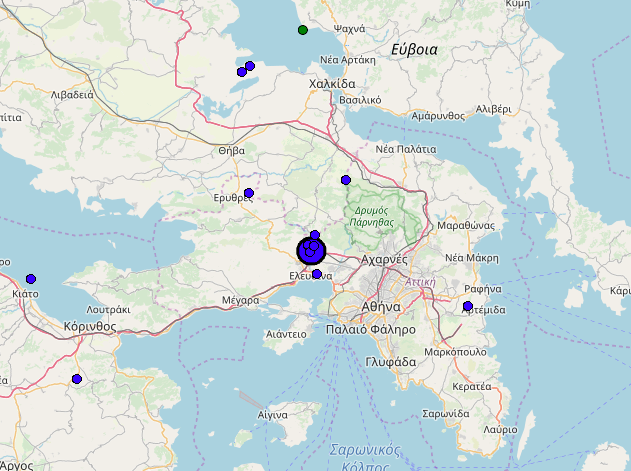Select the Μαραθώνας town label
631x471 pixels.
(467, 226)
